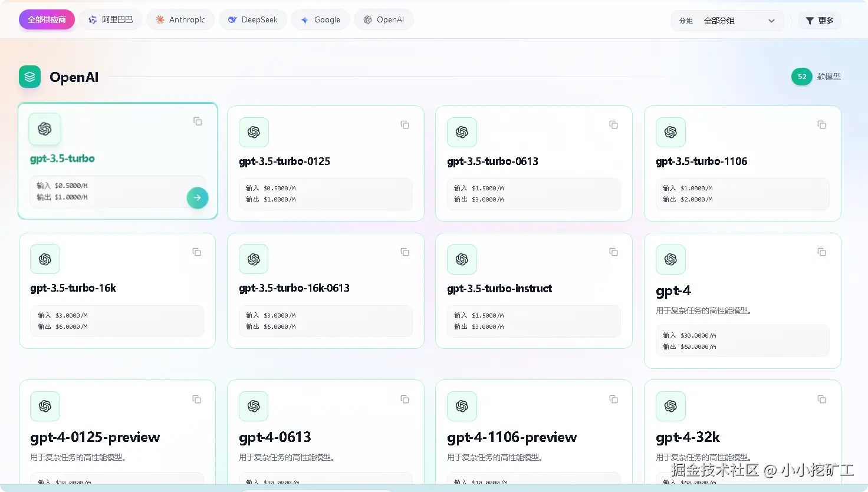
Task: Click the gpt-3.5-turbo-16k-0613 title text
Action: tap(294, 288)
